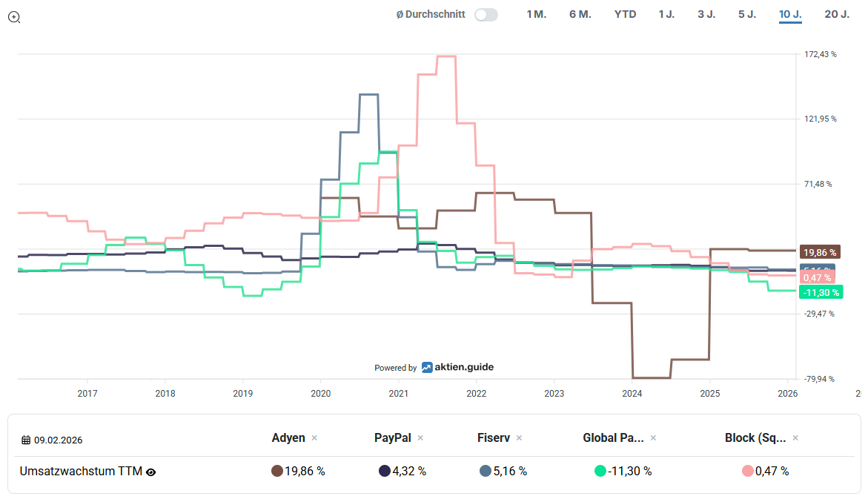Choose the 1 J. time range
This screenshot has width=868, height=499.
click(x=666, y=14)
